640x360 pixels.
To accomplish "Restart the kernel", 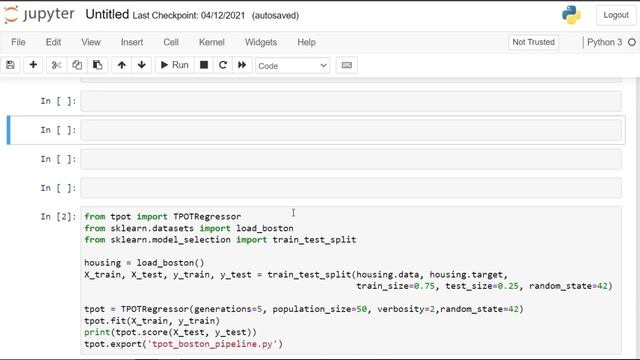I will [222, 65].
